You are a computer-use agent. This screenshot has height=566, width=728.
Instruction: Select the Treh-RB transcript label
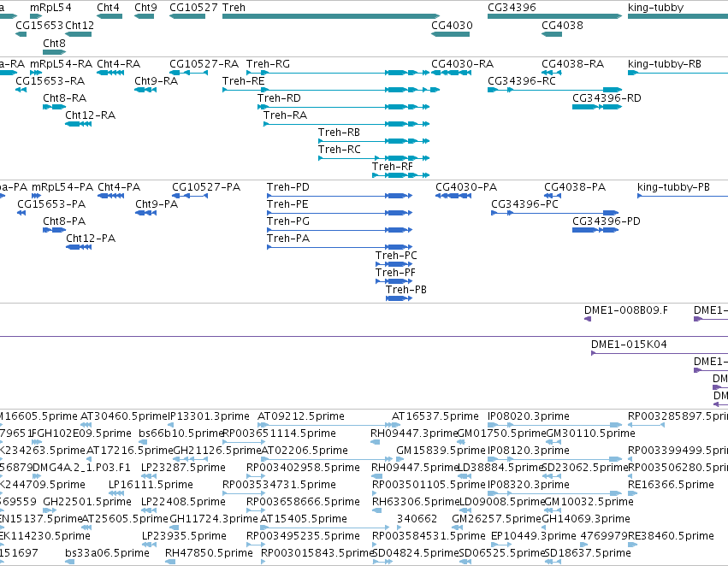339,133
